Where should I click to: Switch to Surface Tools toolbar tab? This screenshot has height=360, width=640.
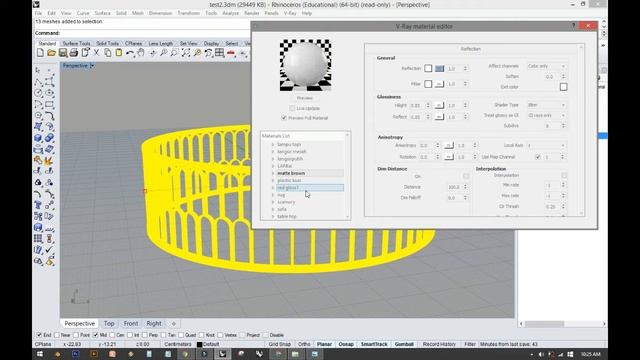coord(76,43)
